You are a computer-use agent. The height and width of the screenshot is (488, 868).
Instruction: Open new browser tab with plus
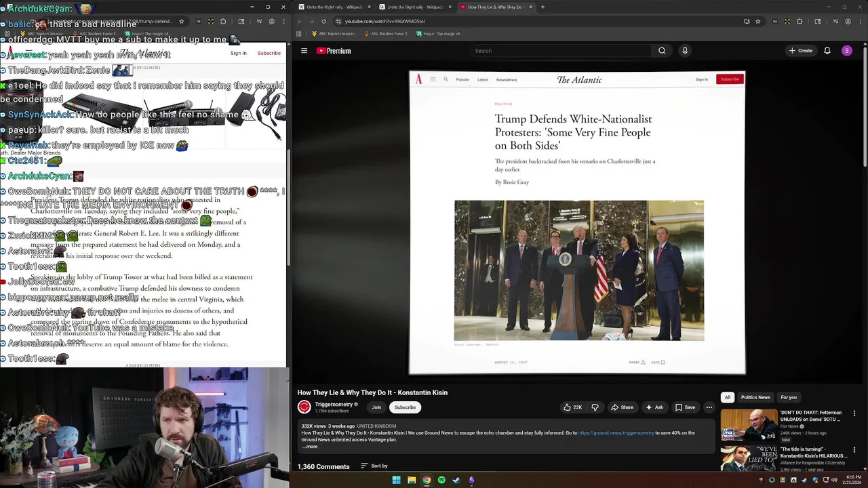click(542, 7)
